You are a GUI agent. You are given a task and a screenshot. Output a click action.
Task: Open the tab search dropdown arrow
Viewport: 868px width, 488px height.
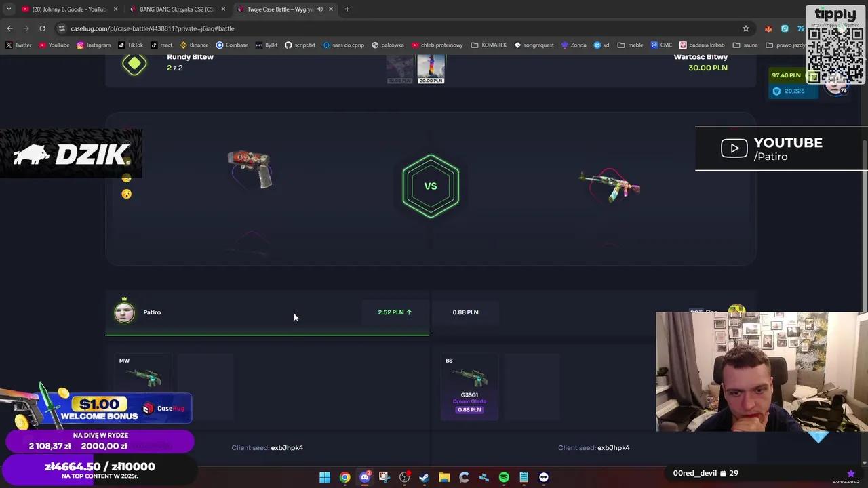pyautogui.click(x=9, y=9)
